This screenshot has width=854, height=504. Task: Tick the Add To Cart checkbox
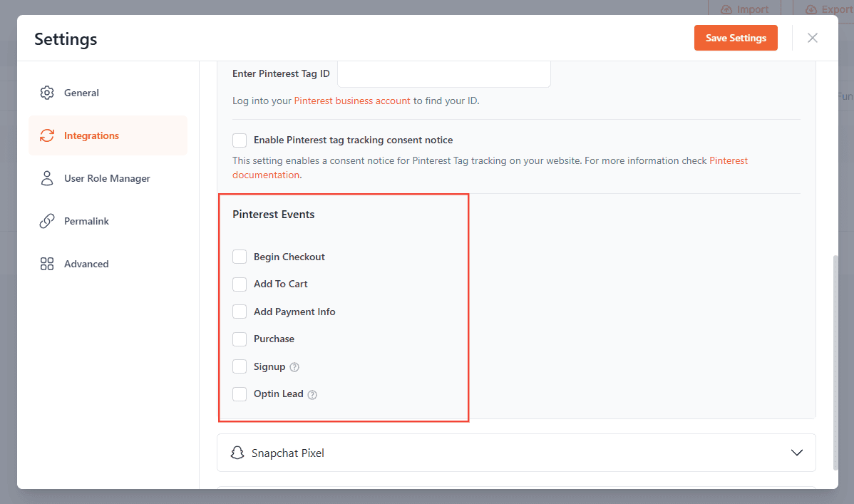pyautogui.click(x=240, y=284)
